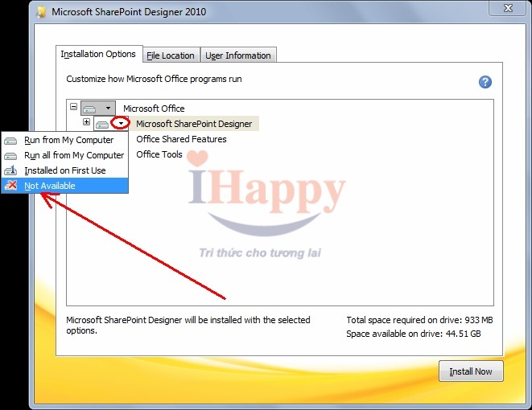Click drive icon beside Run all from My Computer
Viewport: 532px width, 410px height.
tap(10, 155)
